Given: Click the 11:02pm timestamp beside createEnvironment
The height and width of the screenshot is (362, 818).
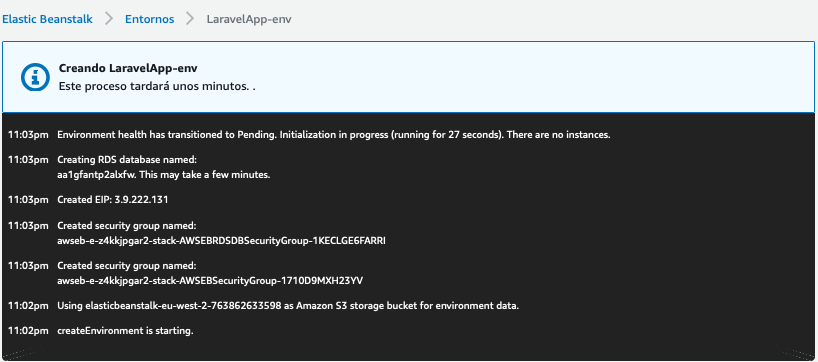Looking at the screenshot, I should [x=28, y=331].
